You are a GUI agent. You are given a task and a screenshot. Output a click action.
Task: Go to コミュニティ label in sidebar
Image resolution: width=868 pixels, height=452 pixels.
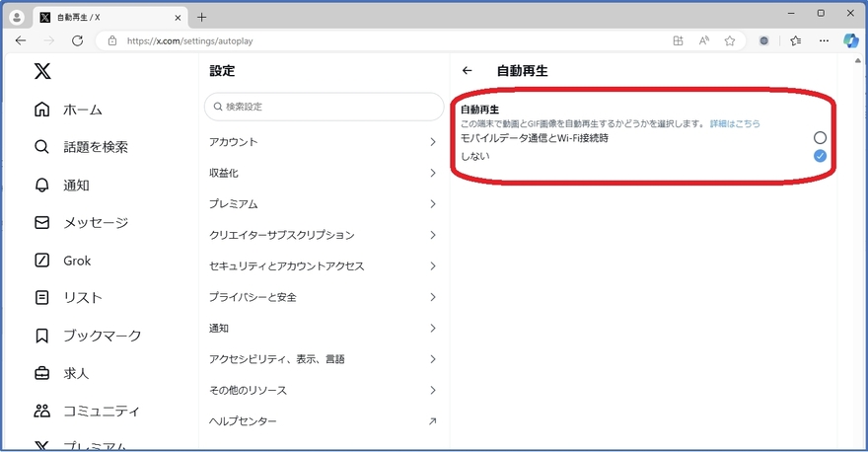tap(102, 411)
